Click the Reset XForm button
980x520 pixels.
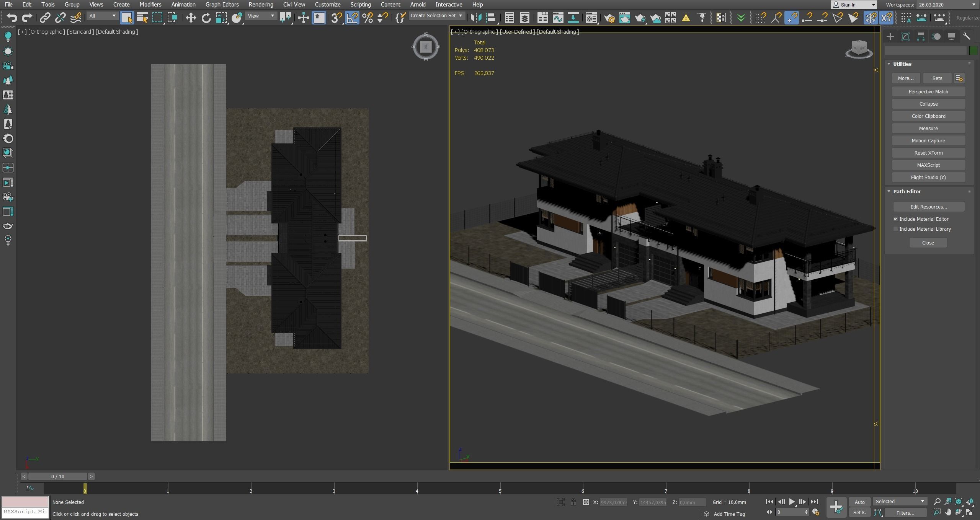click(928, 153)
